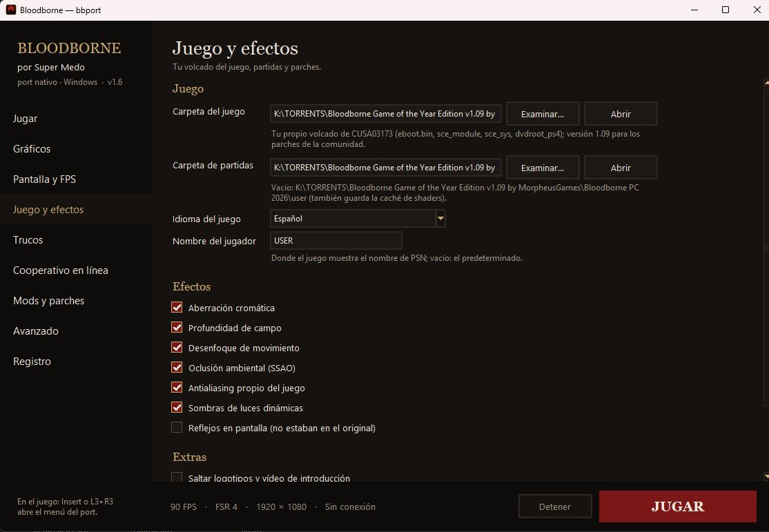Toggle Sombras de luces dinámicas
The height and width of the screenshot is (532, 769).
177,408
